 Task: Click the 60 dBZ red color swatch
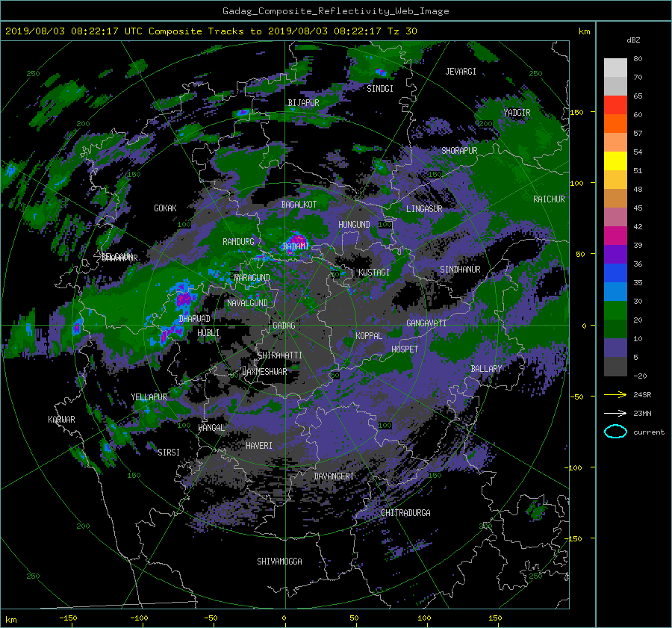615,105
